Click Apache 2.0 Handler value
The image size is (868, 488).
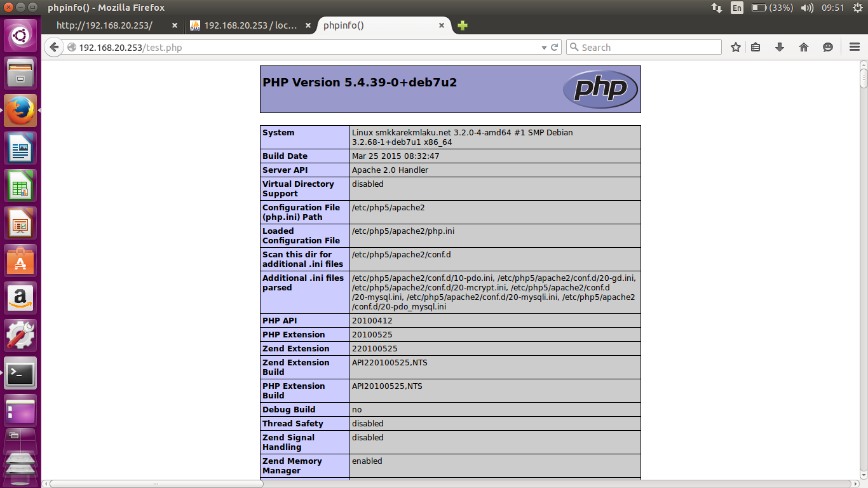pos(390,170)
